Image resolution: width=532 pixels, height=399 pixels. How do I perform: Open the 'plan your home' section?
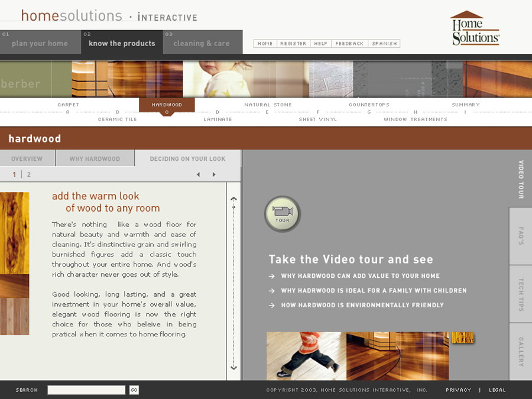point(40,42)
